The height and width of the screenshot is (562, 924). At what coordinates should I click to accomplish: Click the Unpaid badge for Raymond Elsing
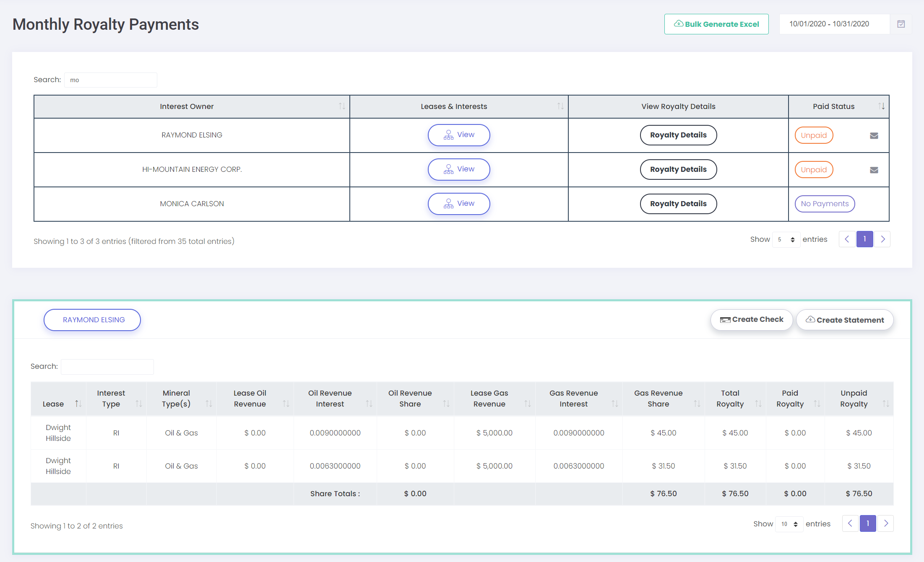click(x=813, y=135)
